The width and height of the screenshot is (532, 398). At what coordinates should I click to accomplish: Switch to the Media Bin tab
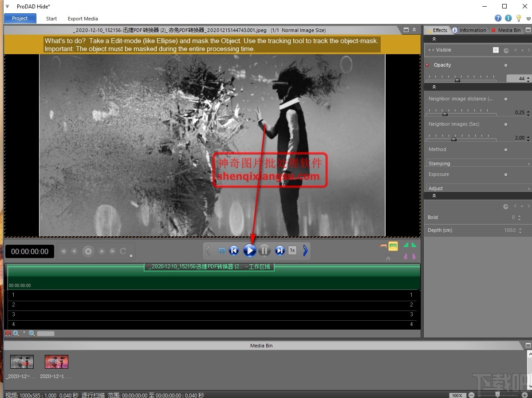(506, 30)
